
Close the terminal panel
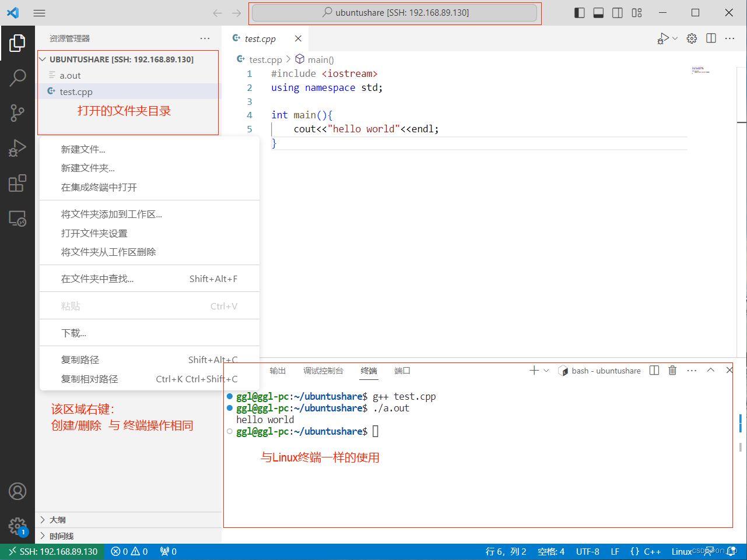730,371
